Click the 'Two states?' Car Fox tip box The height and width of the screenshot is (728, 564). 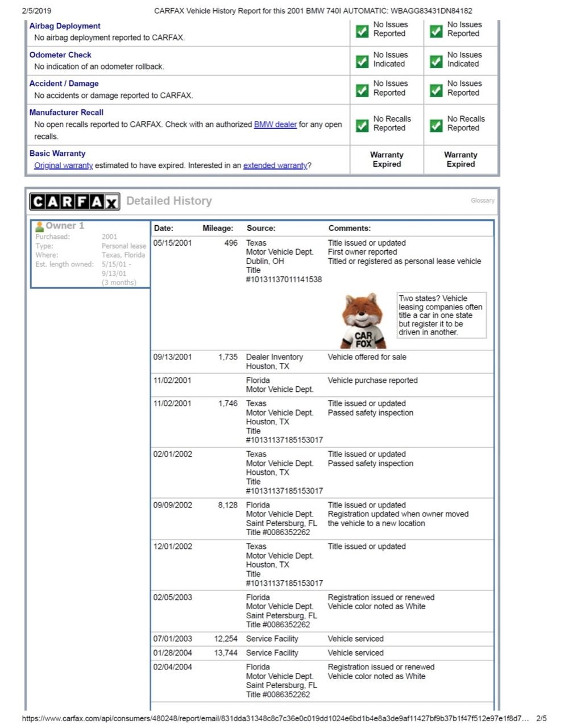click(x=442, y=315)
